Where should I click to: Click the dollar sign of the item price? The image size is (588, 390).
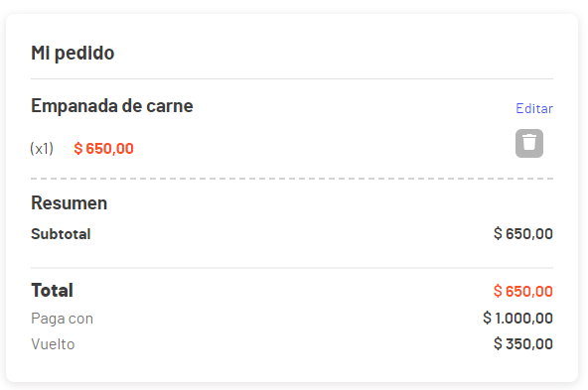78,149
